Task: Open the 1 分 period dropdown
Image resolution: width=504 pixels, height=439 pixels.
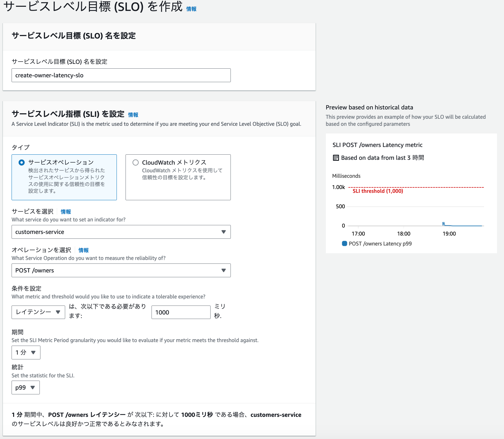Action: [26, 353]
